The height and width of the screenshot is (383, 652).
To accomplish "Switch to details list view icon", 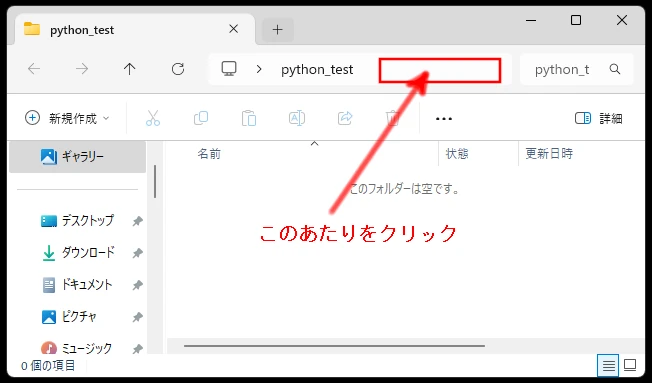I will (x=608, y=366).
